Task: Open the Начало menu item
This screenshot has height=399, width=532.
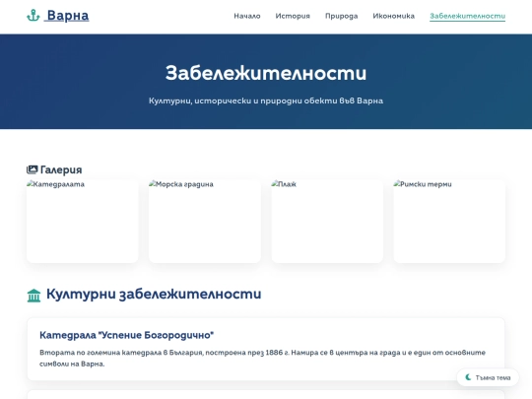Action: pos(247,16)
